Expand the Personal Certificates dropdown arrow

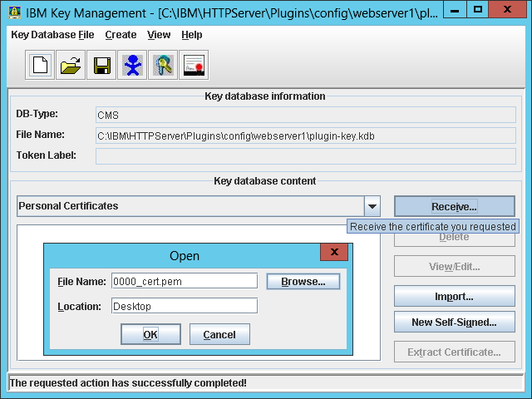pos(372,206)
